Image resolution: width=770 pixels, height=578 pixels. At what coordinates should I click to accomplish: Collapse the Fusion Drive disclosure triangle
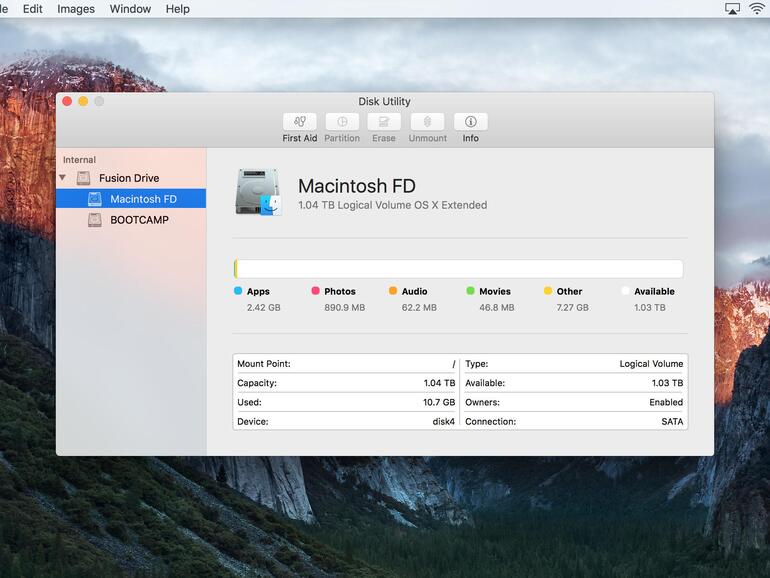coord(63,178)
